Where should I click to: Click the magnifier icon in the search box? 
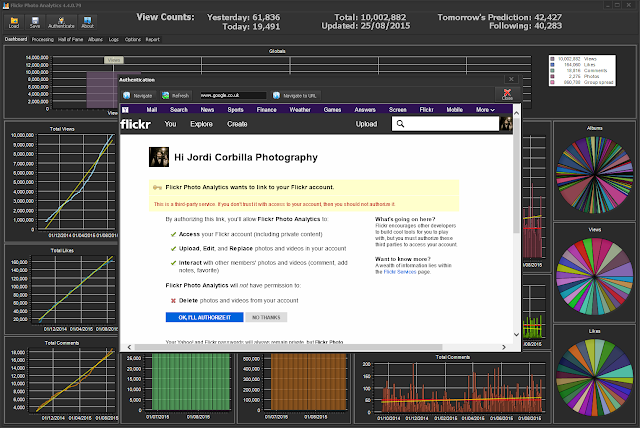(x=400, y=124)
